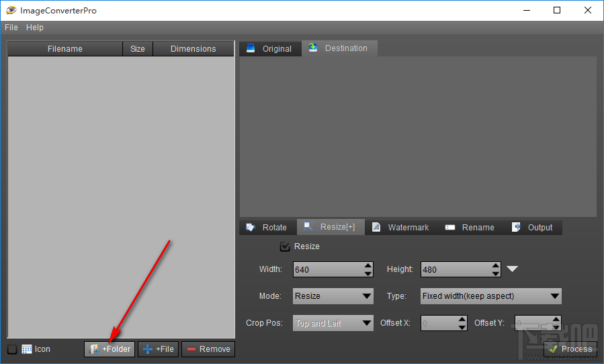
Task: Click the Resize[+] tab icon
Action: pos(308,226)
